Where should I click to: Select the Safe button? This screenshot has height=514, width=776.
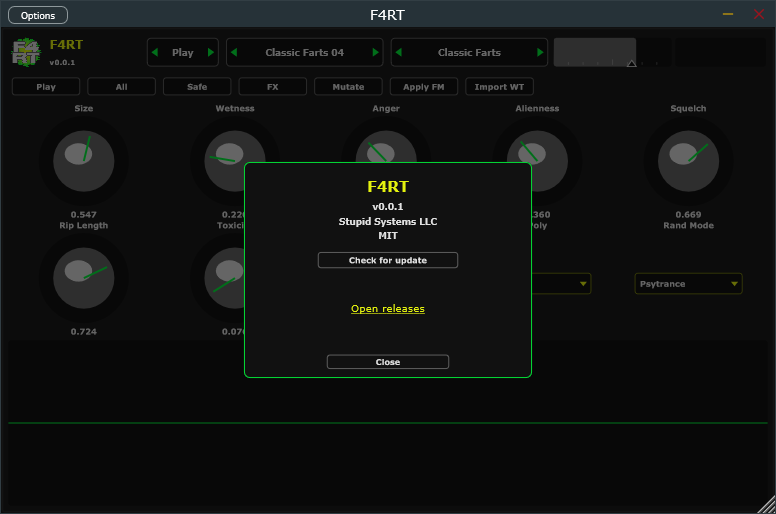click(x=197, y=87)
